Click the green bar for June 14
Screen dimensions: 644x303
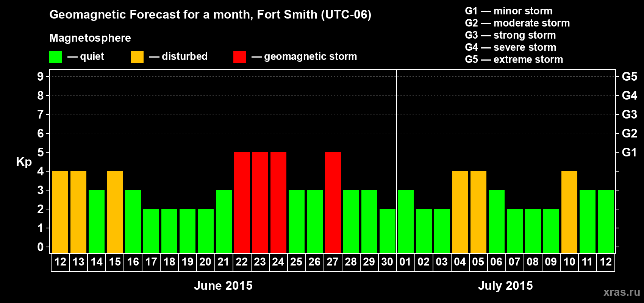97,222
